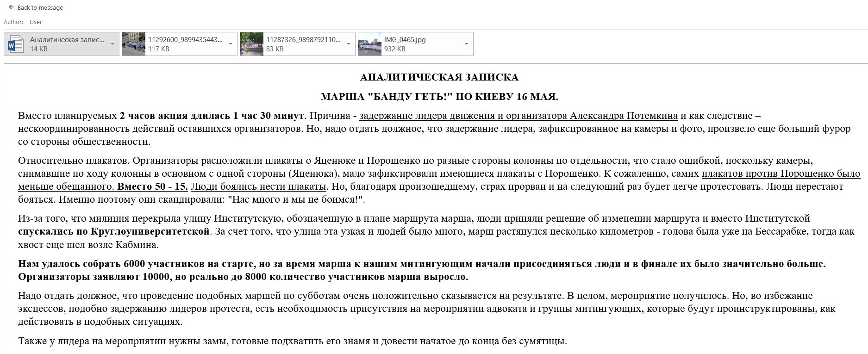
Task: Click thumbnail of the 11287326 image attachment
Action: point(252,44)
